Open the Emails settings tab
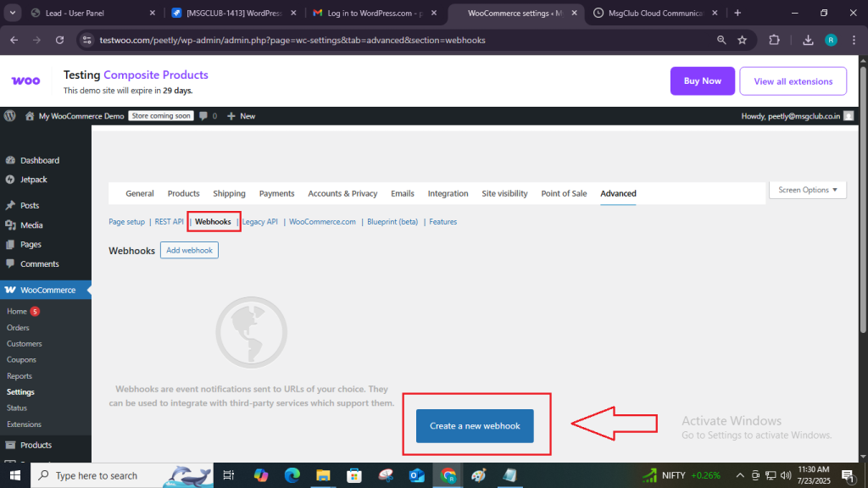This screenshot has height=488, width=868. pyautogui.click(x=403, y=193)
